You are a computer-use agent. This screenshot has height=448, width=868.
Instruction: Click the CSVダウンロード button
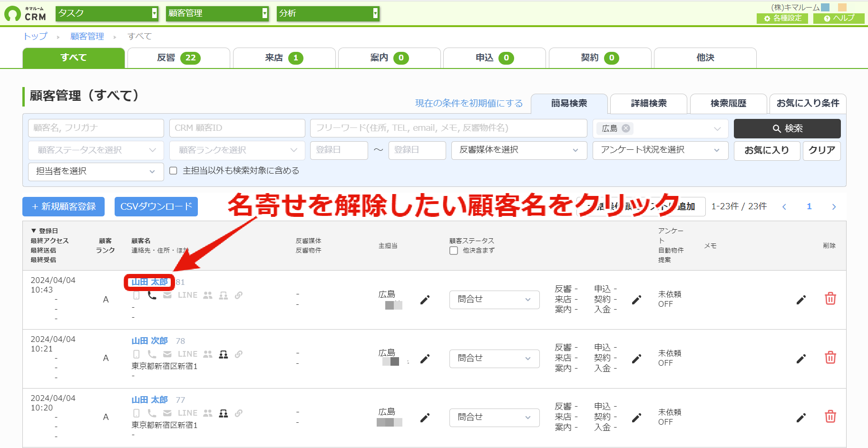pos(156,207)
